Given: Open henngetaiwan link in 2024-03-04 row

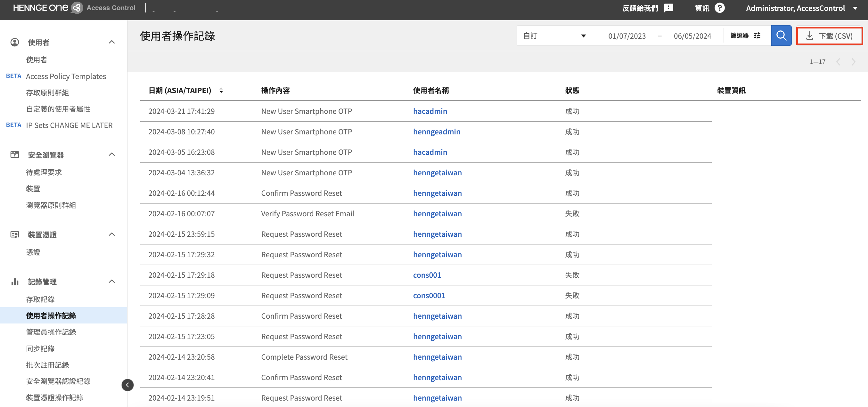Looking at the screenshot, I should pyautogui.click(x=438, y=173).
